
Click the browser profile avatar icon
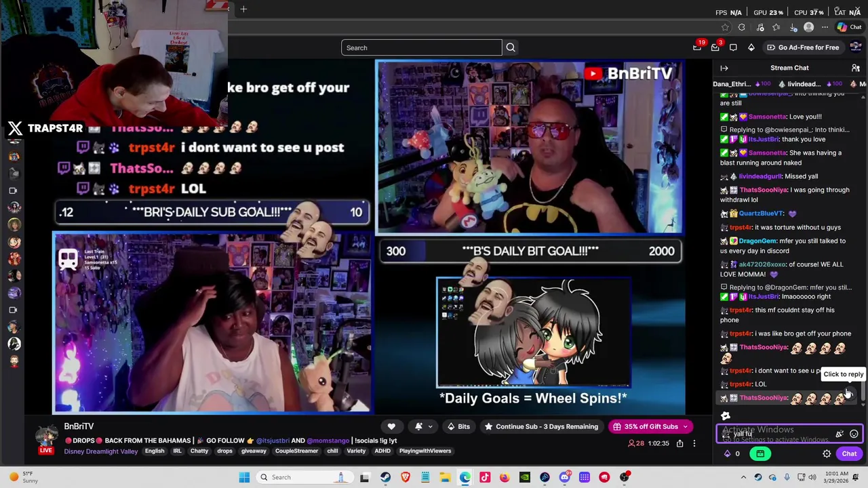[x=808, y=27]
